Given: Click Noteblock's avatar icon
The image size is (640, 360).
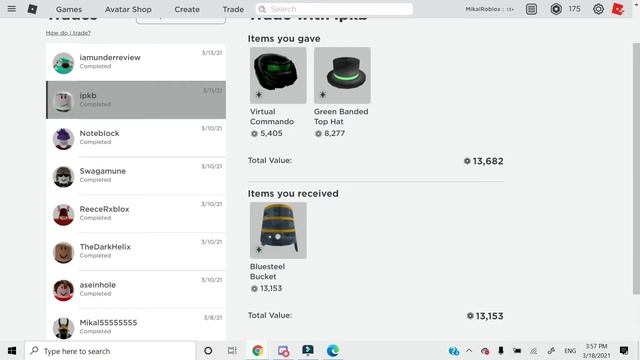Looking at the screenshot, I should point(63,139).
